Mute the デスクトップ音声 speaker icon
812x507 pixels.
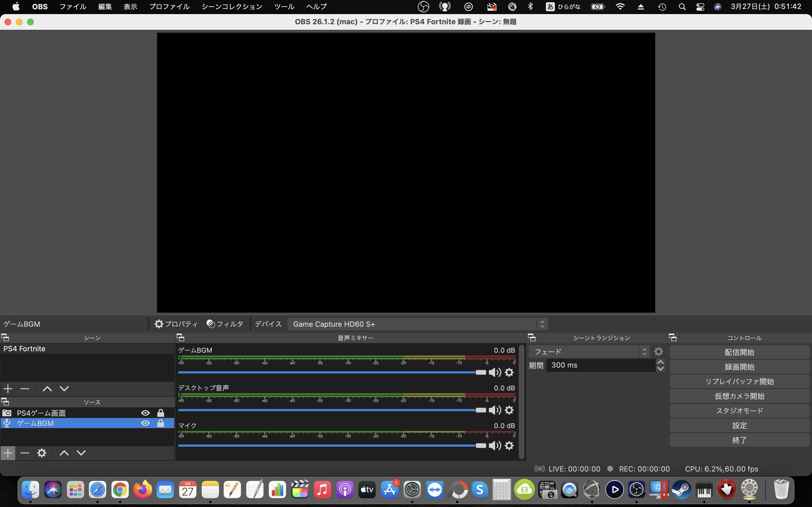[x=495, y=410]
